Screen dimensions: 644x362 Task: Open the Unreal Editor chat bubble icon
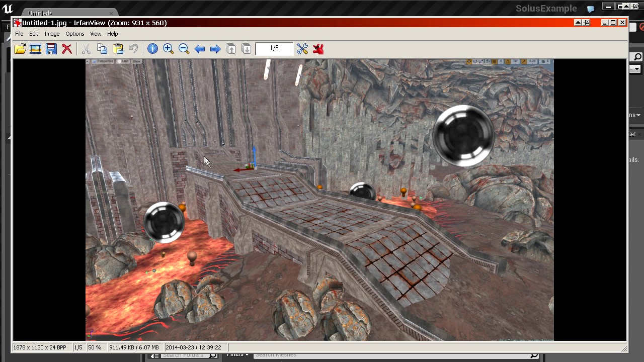click(x=591, y=9)
